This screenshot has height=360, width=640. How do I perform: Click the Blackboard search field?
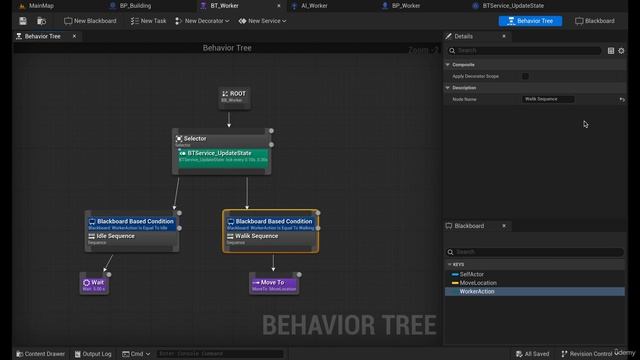tap(535, 252)
